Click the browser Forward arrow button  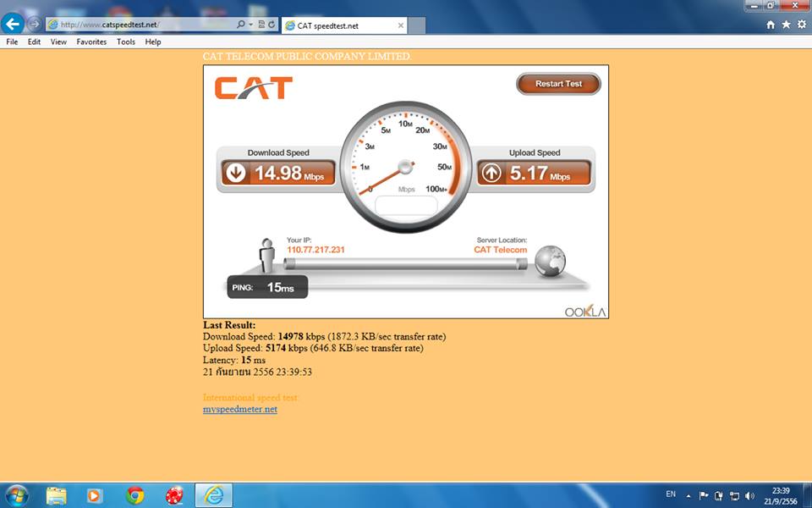coord(34,24)
